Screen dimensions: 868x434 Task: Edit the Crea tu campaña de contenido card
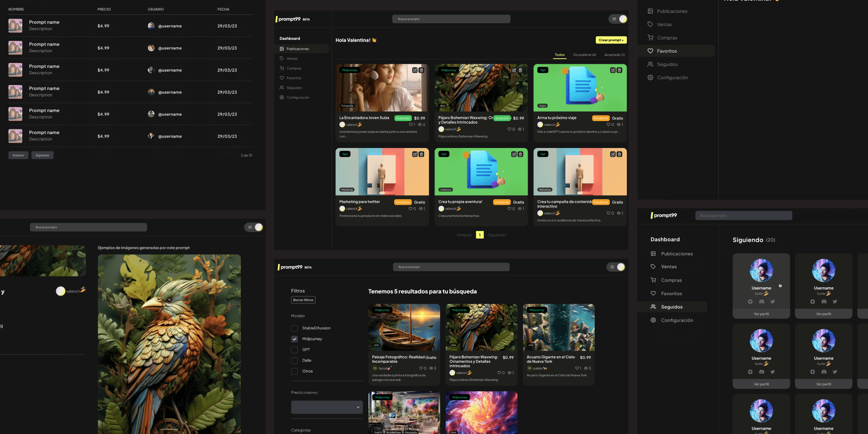(613, 154)
